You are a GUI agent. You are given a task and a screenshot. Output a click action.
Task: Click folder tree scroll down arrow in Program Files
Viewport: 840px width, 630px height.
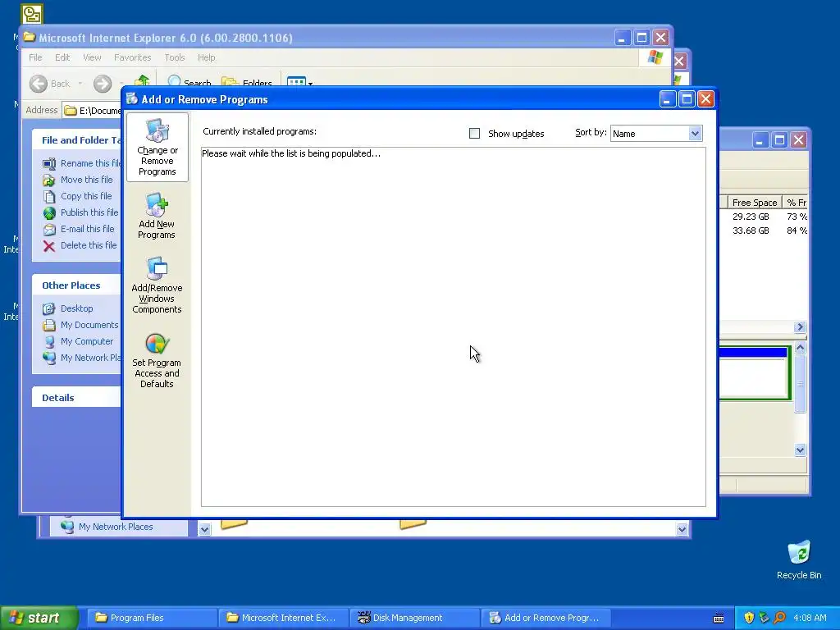click(204, 529)
